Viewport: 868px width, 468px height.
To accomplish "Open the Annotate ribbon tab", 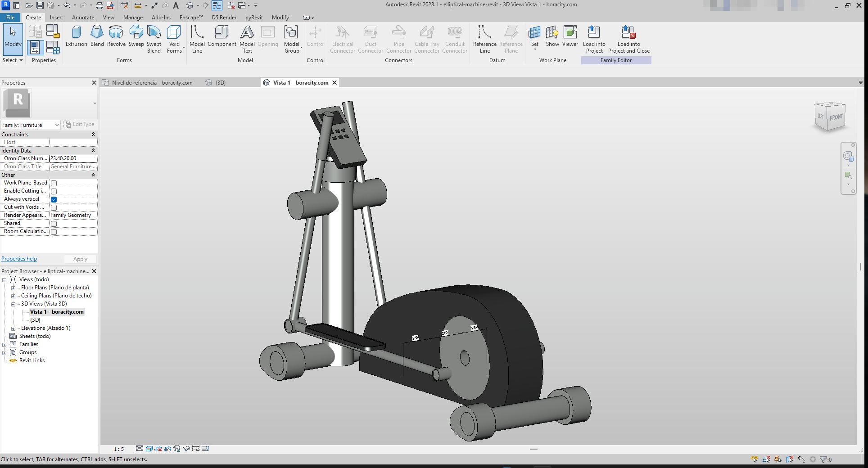I will 83,18.
